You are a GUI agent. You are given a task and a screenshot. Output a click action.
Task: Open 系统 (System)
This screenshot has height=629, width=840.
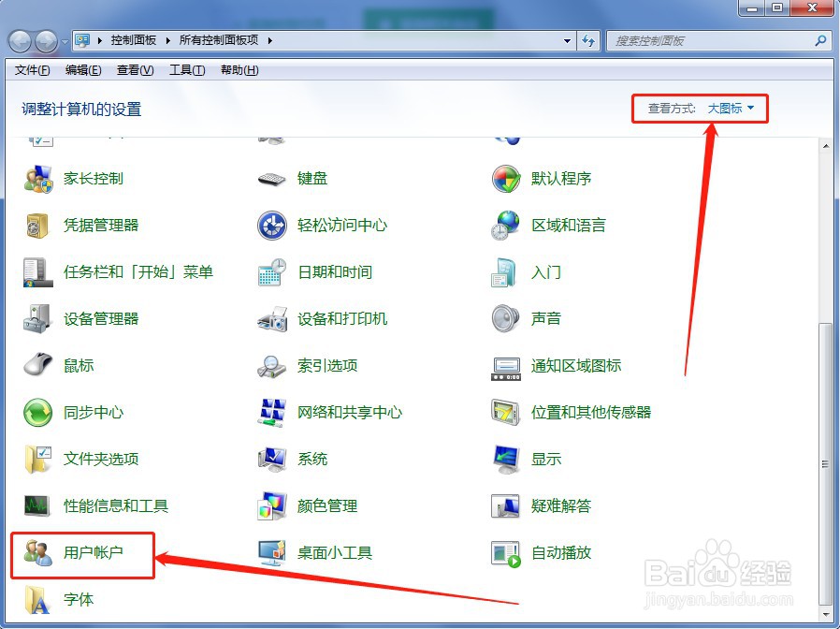311,459
